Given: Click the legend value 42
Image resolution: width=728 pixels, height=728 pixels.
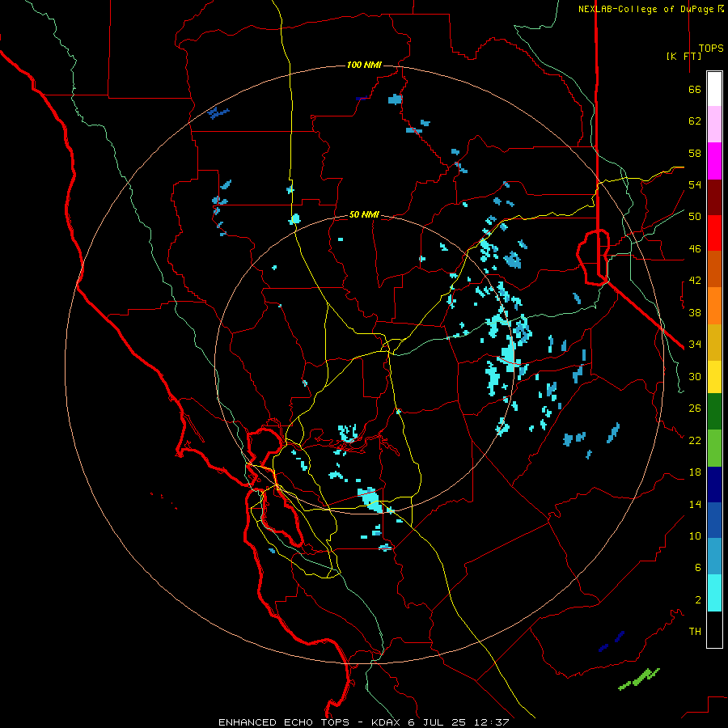Looking at the screenshot, I should pos(695,281).
